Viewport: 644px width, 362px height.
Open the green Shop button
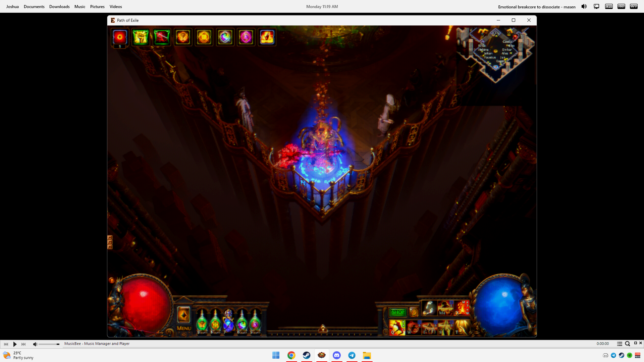coord(398,312)
